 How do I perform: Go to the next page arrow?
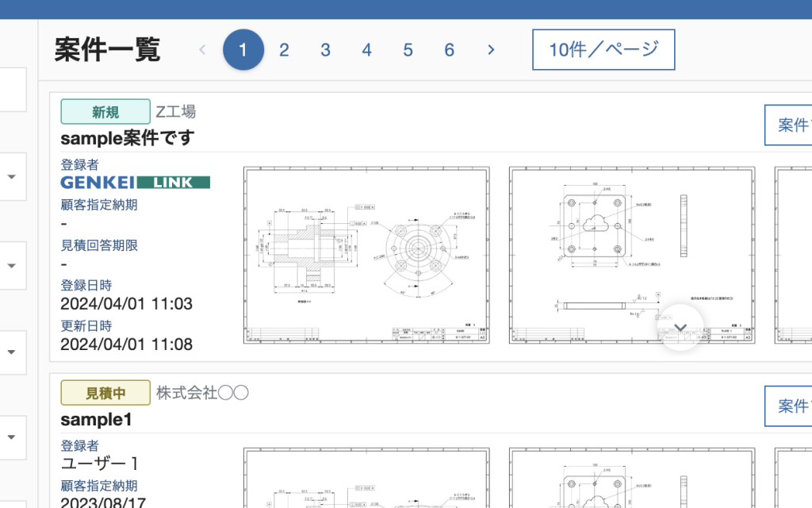[491, 50]
